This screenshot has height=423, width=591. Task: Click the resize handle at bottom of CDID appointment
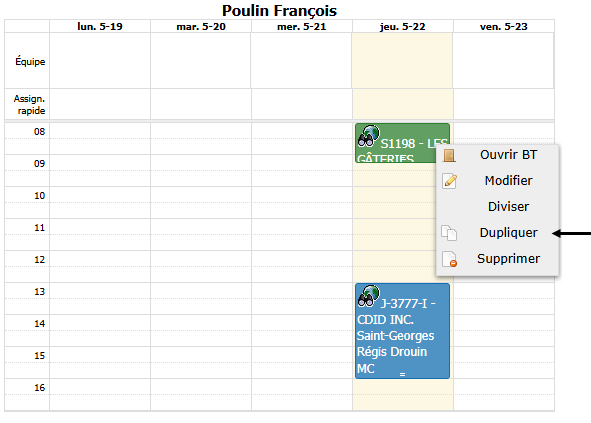click(402, 374)
